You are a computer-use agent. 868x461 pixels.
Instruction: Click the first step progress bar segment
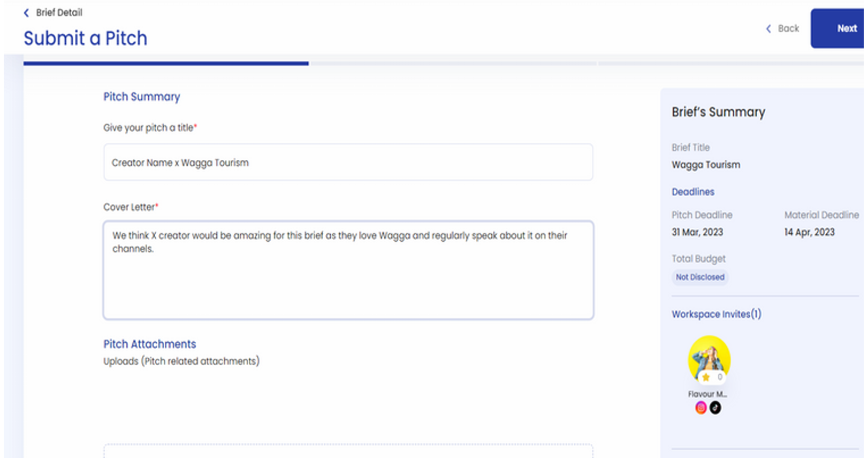(x=166, y=63)
